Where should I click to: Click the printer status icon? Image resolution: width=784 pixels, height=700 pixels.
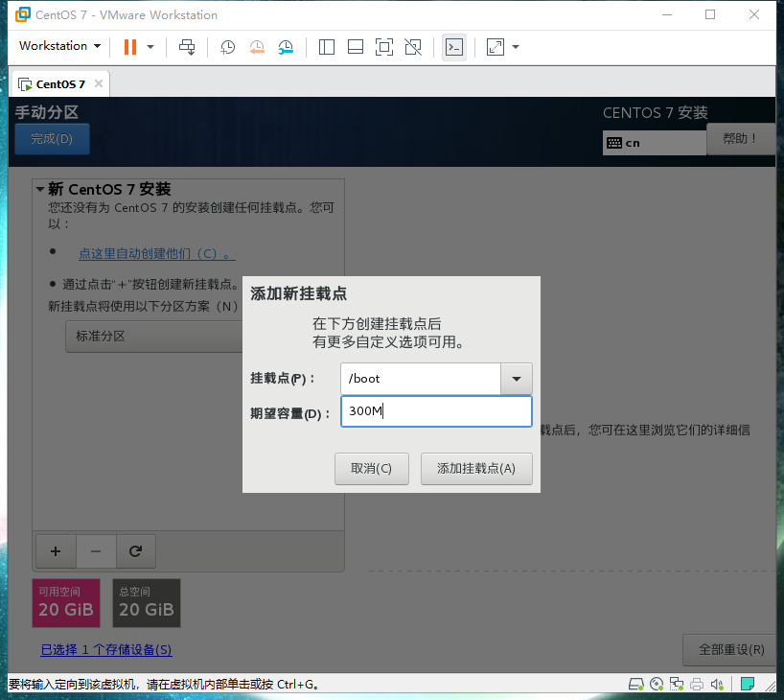click(x=697, y=684)
